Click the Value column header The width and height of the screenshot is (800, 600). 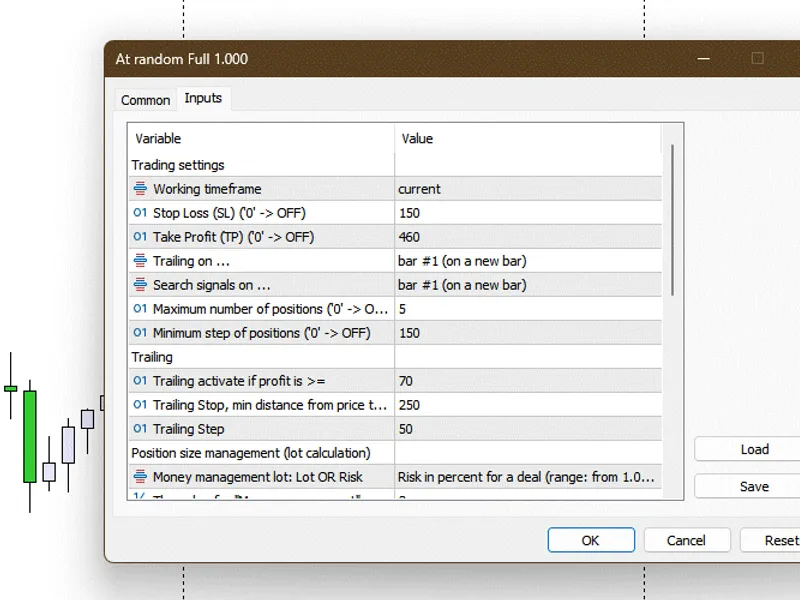point(528,138)
